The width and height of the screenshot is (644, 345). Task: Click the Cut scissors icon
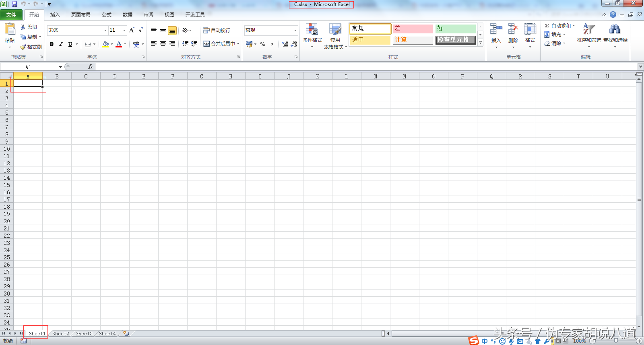(23, 27)
